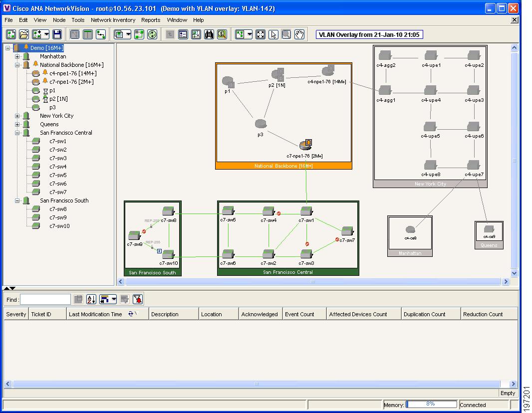Open the Help menu
532x413 pixels.
[x=199, y=20]
